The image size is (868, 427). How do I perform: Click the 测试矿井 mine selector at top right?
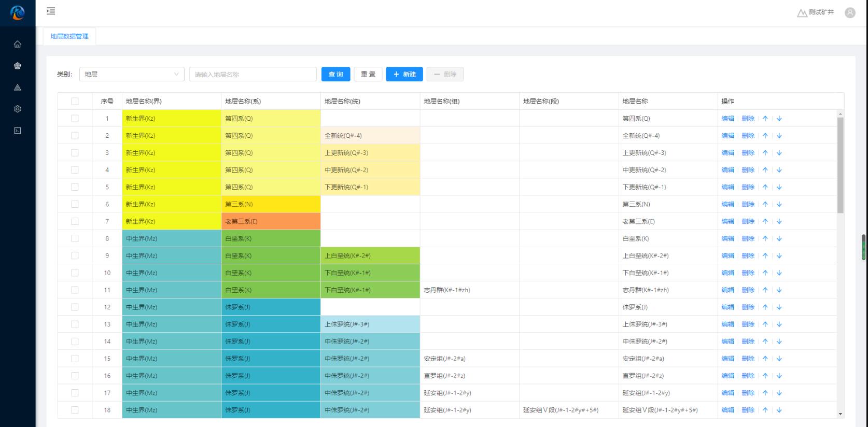tap(816, 12)
